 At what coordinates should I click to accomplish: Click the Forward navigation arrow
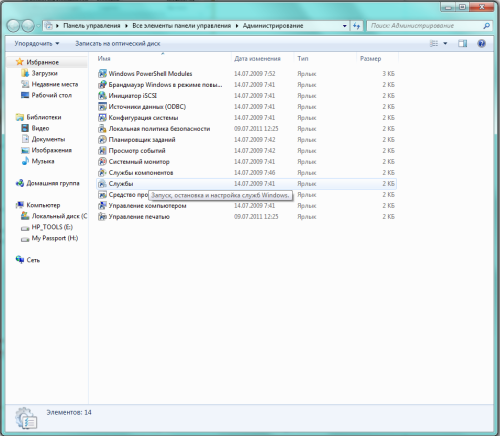(28, 26)
